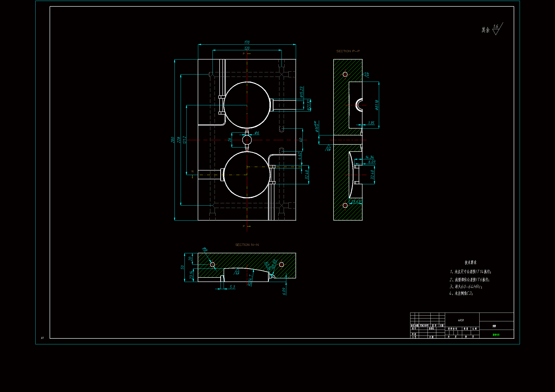Click the A1 sheet size label
Image resolution: width=555 pixels, height=392 pixels.
click(42, 338)
